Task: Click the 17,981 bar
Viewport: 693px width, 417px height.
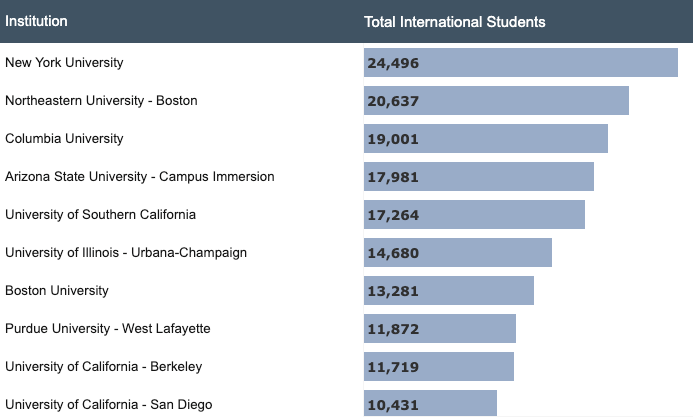Action: point(479,177)
